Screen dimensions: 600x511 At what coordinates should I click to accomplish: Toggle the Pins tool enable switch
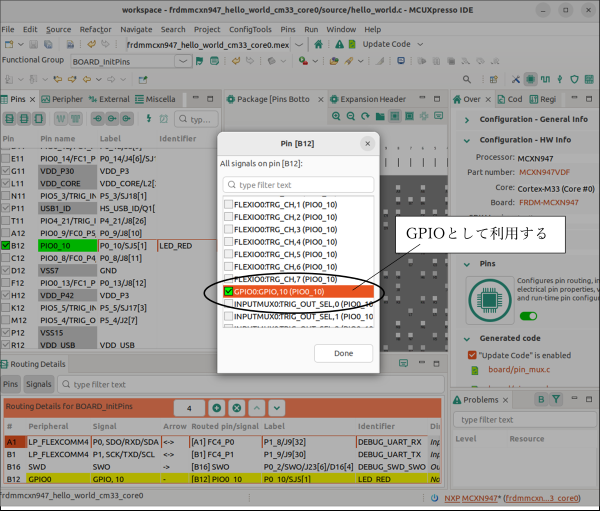pos(528,316)
